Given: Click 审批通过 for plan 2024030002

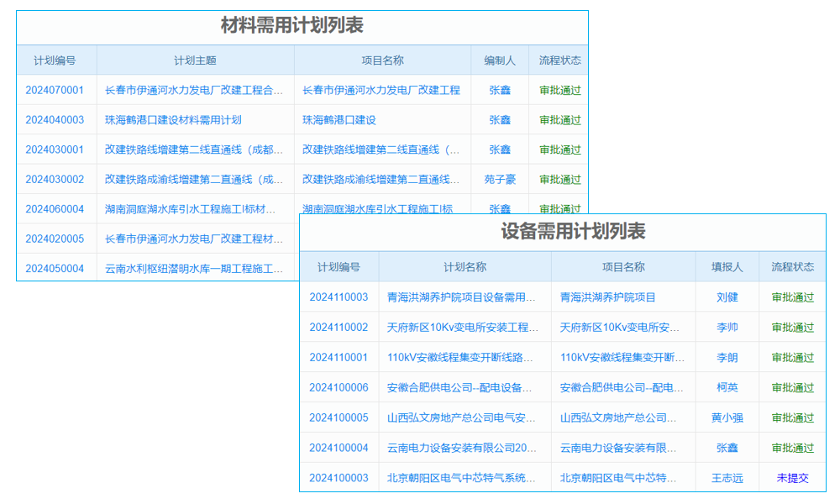Looking at the screenshot, I should point(558,178).
